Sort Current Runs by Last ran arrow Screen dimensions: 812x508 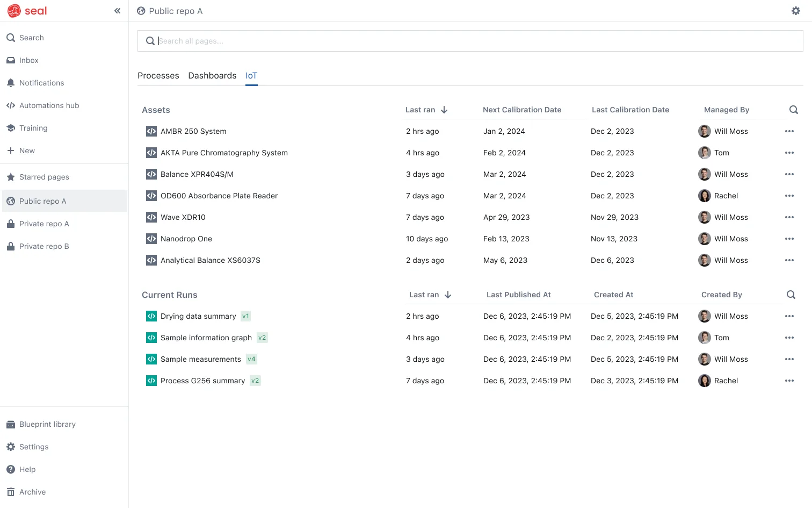click(447, 295)
